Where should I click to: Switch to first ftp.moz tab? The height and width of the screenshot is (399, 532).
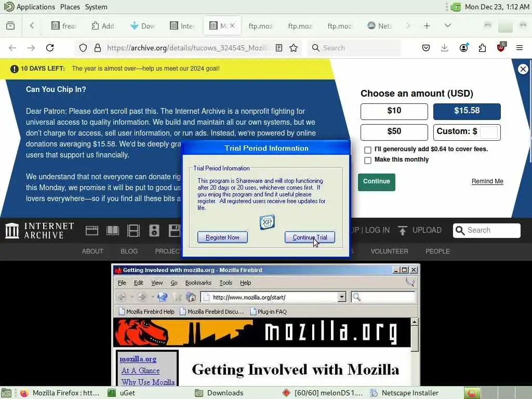pyautogui.click(x=261, y=26)
